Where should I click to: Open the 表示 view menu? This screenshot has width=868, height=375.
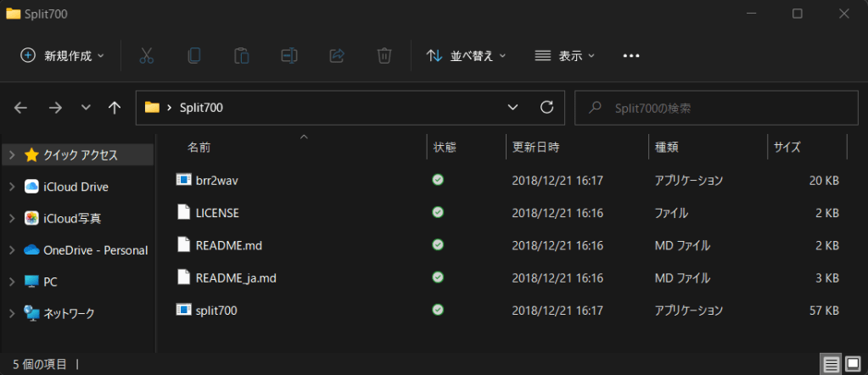pyautogui.click(x=565, y=56)
